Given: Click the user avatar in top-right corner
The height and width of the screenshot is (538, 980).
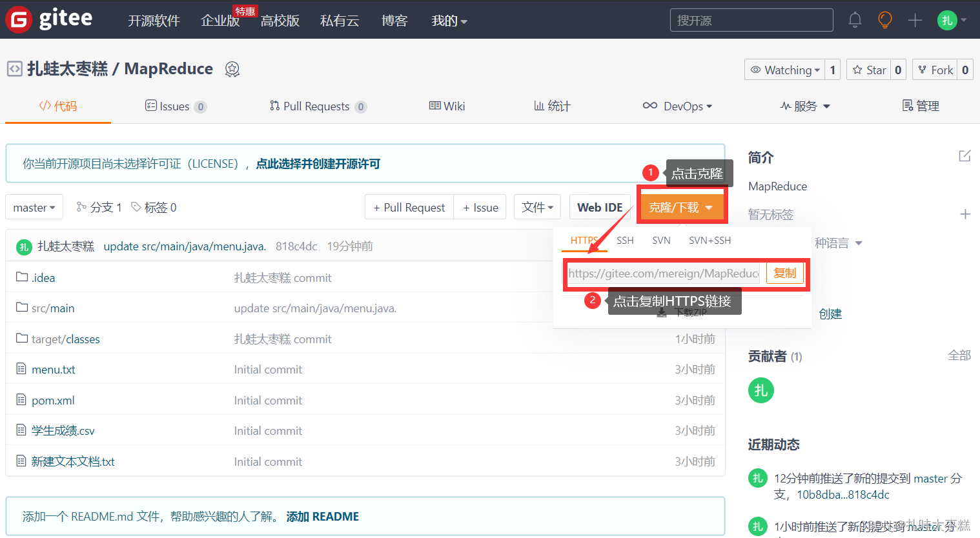Looking at the screenshot, I should click(946, 20).
